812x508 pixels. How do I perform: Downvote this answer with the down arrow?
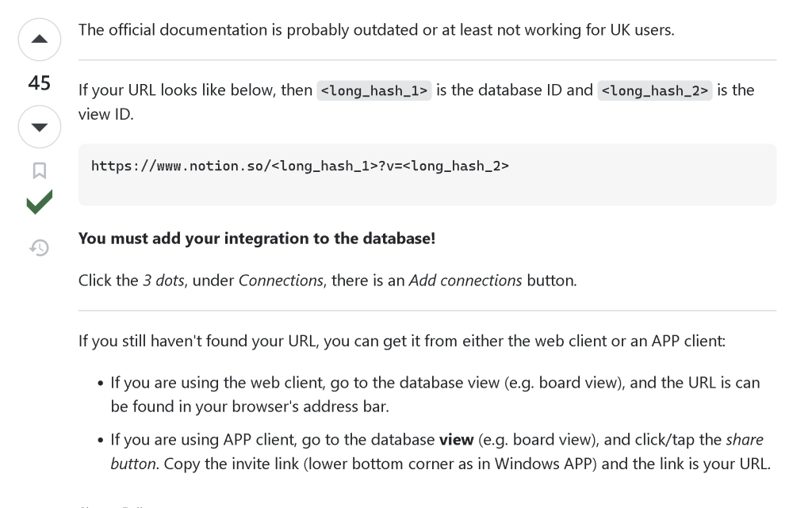click(40, 127)
